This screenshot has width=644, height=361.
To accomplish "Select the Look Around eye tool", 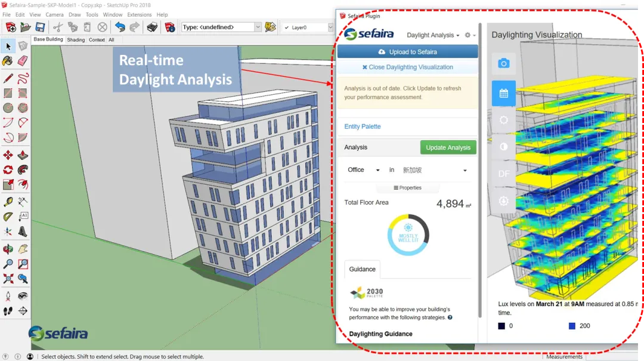I will click(23, 296).
